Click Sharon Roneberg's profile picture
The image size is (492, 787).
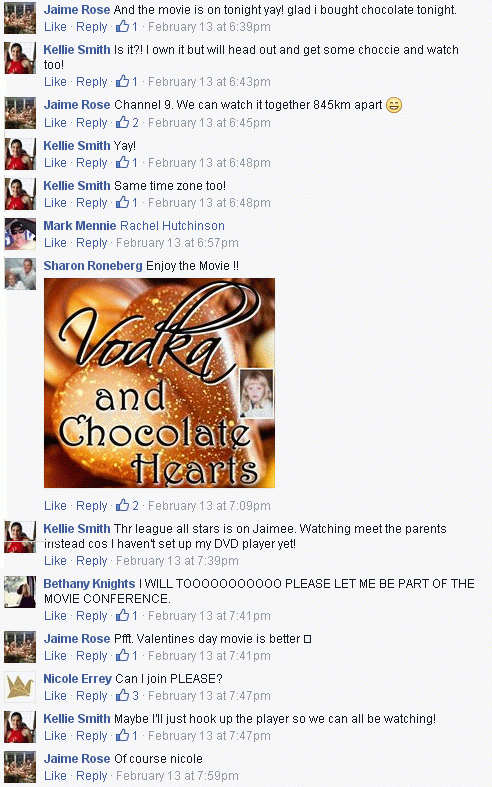pos(20,274)
